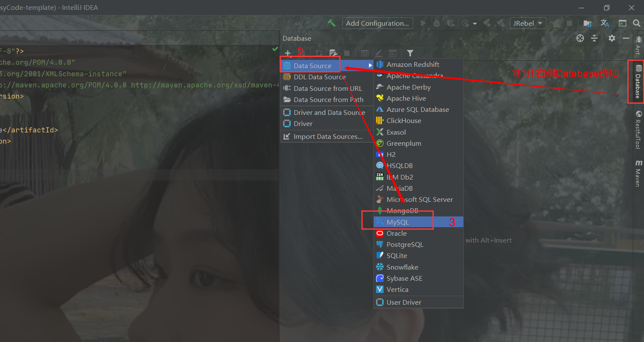Click the artifactId closing tag text in editor
The image size is (644, 342).
click(30, 129)
